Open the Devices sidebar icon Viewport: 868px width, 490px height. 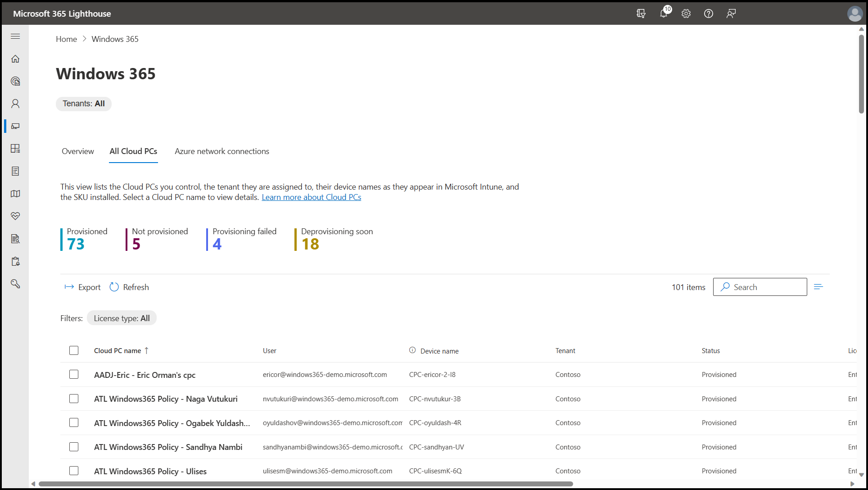tap(15, 126)
